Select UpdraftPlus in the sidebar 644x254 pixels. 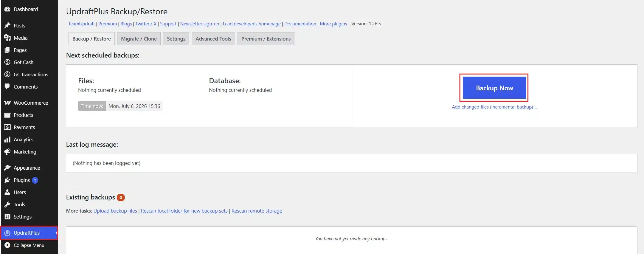click(x=29, y=233)
